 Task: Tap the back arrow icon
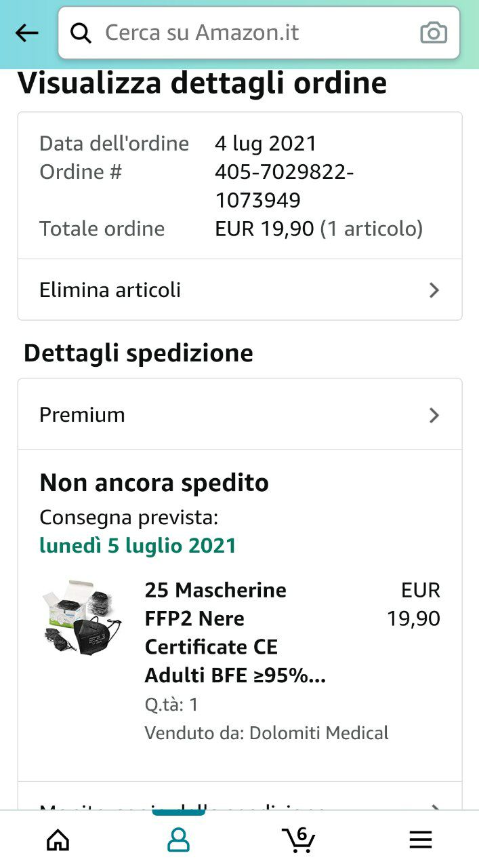(x=26, y=33)
